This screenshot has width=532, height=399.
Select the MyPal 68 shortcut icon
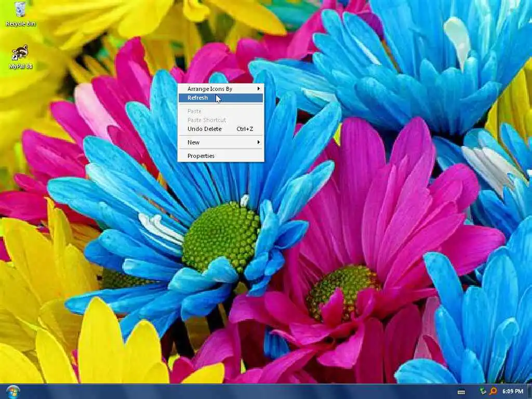[20, 57]
